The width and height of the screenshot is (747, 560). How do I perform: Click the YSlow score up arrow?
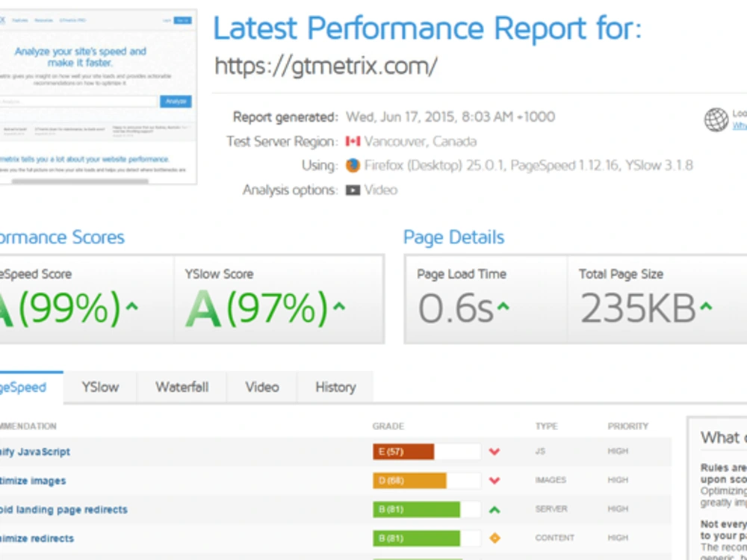coord(338,307)
